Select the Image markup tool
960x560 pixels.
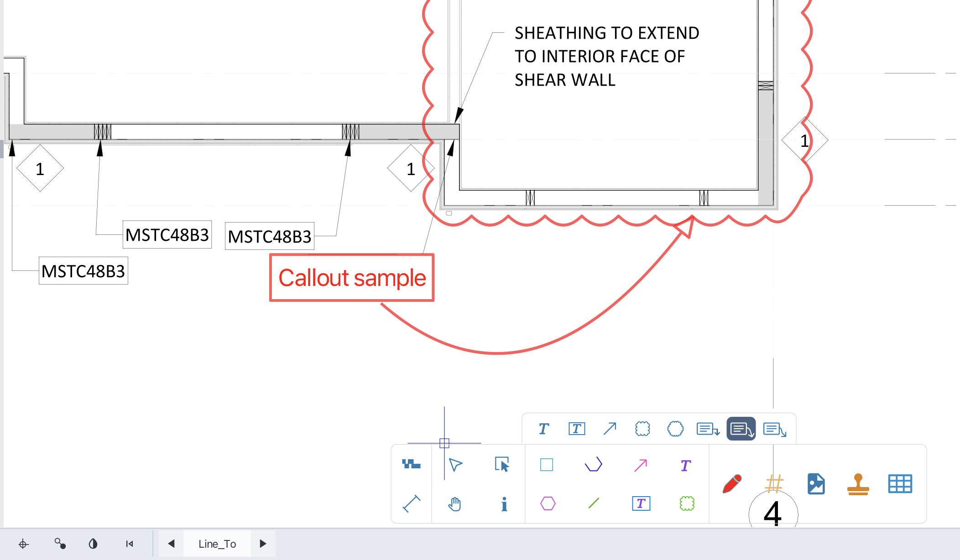pos(816,484)
